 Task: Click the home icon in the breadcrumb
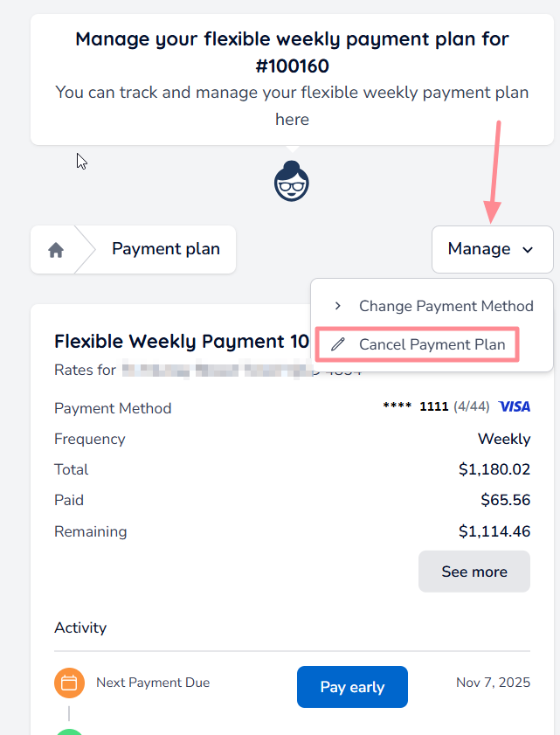(56, 250)
